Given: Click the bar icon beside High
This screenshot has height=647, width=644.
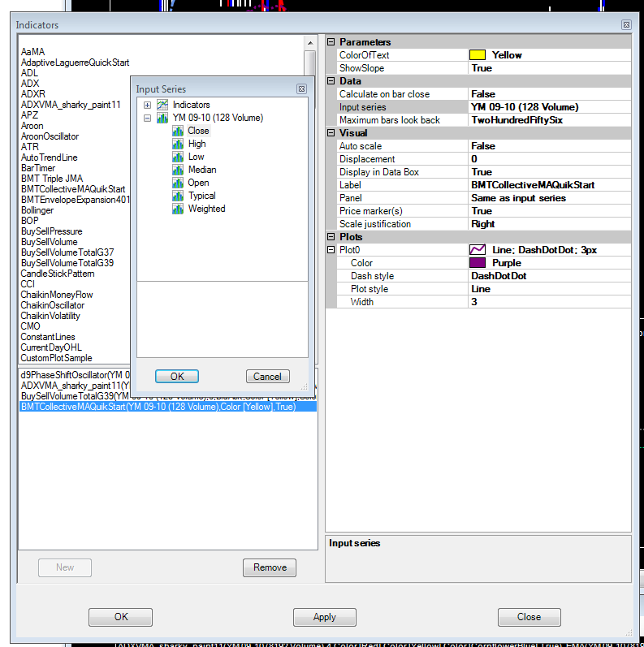Looking at the screenshot, I should (178, 144).
